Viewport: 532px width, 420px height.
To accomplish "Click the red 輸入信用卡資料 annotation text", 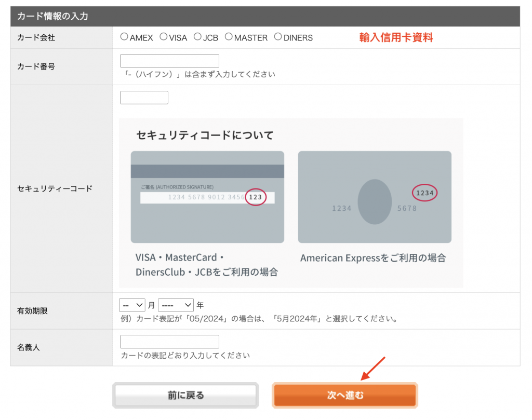I will 396,37.
